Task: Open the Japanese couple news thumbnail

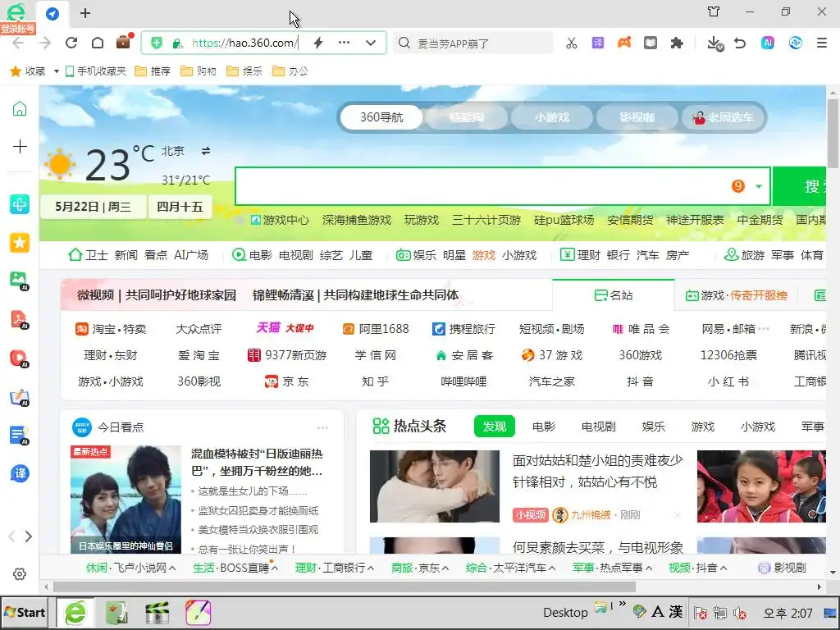Action: tap(126, 500)
